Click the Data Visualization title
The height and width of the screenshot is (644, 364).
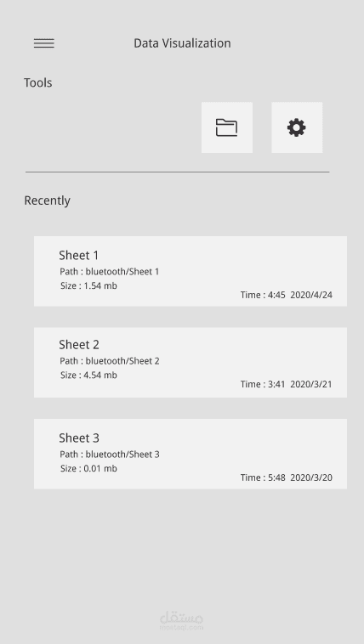click(x=182, y=43)
